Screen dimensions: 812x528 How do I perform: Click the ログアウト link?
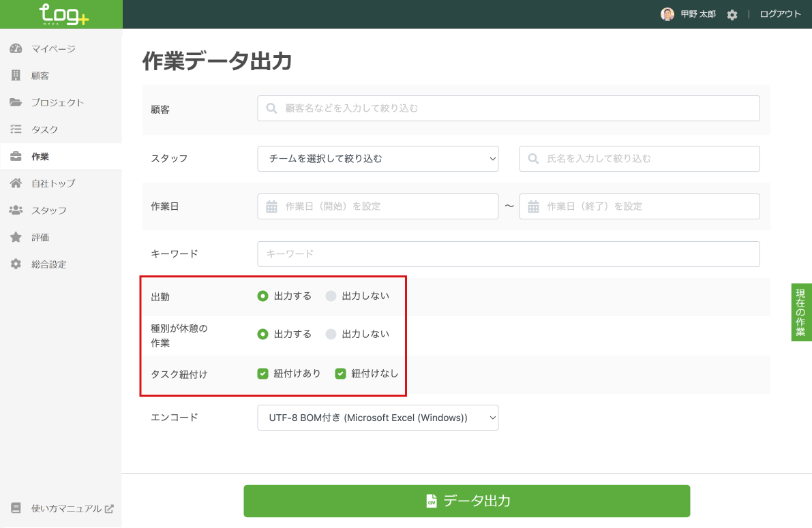[x=780, y=14]
